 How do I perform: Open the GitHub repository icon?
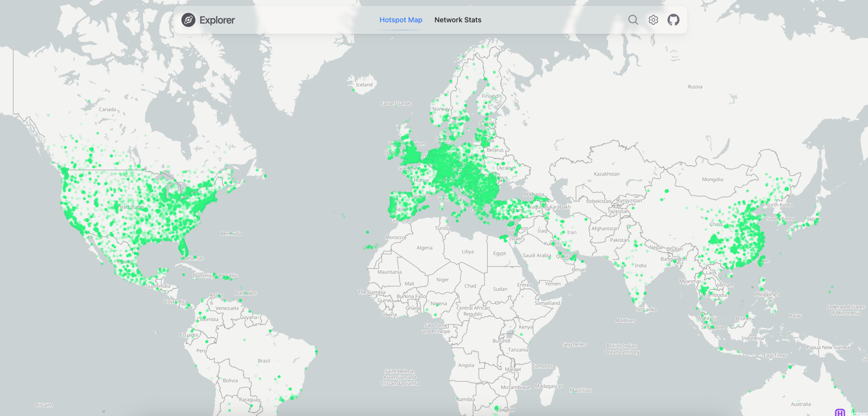(674, 20)
